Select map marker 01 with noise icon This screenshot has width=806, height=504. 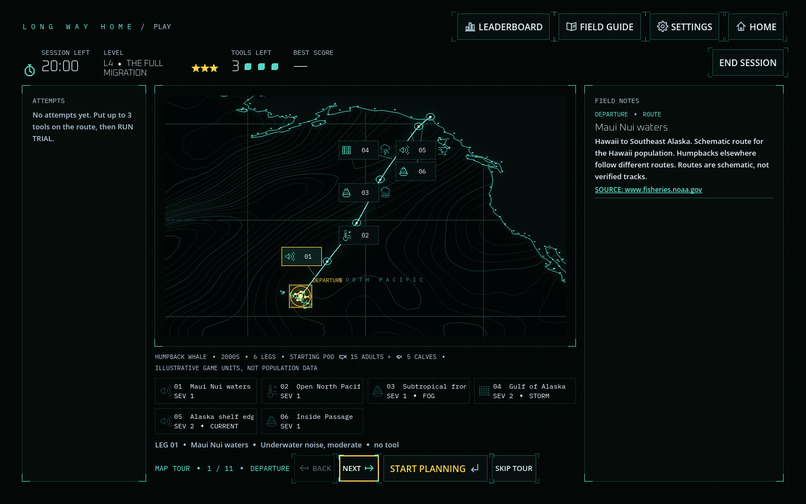(x=301, y=256)
